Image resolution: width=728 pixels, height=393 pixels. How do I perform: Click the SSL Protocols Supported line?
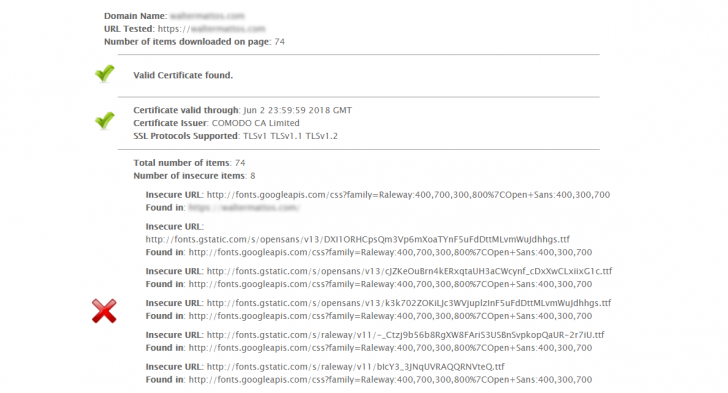click(x=235, y=136)
